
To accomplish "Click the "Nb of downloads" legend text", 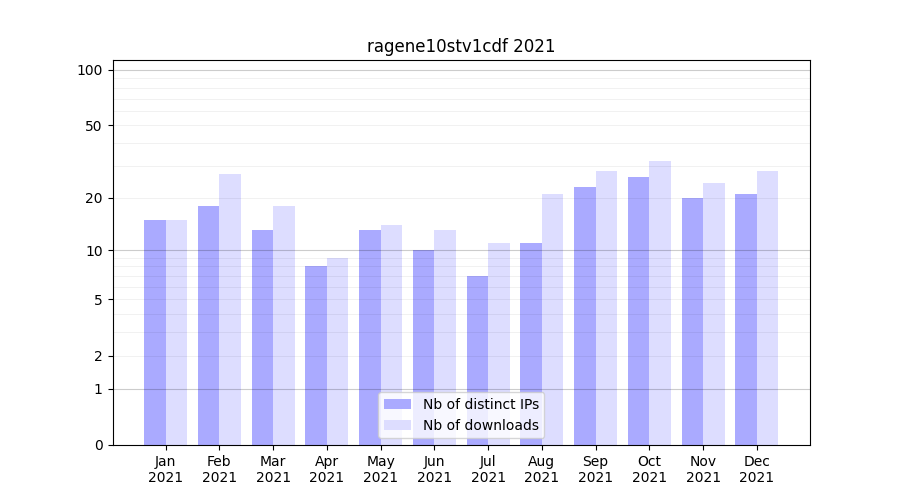I will coord(480,425).
